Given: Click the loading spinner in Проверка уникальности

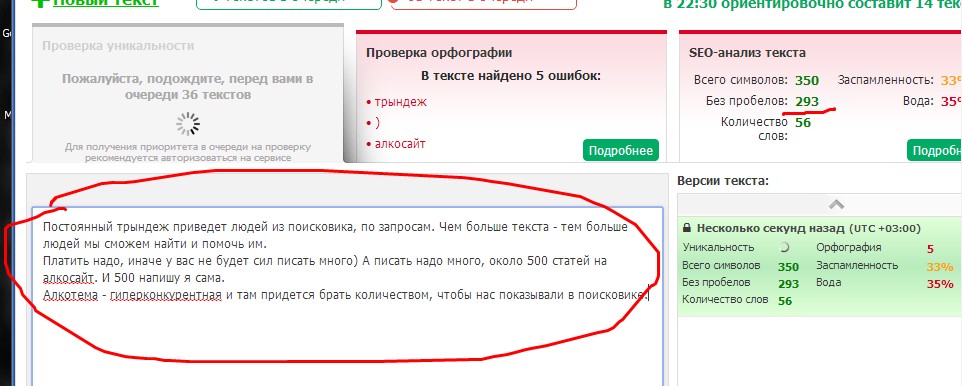Looking at the screenshot, I should [x=188, y=123].
